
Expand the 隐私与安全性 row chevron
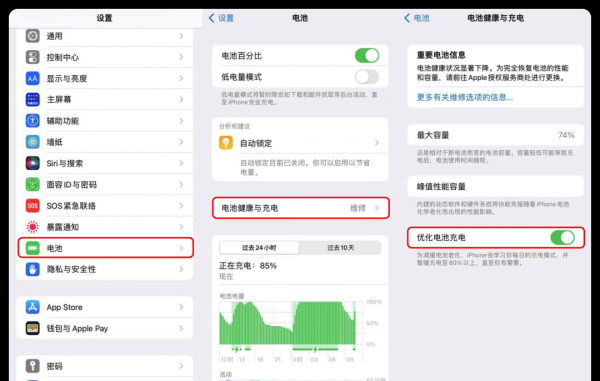(x=181, y=269)
